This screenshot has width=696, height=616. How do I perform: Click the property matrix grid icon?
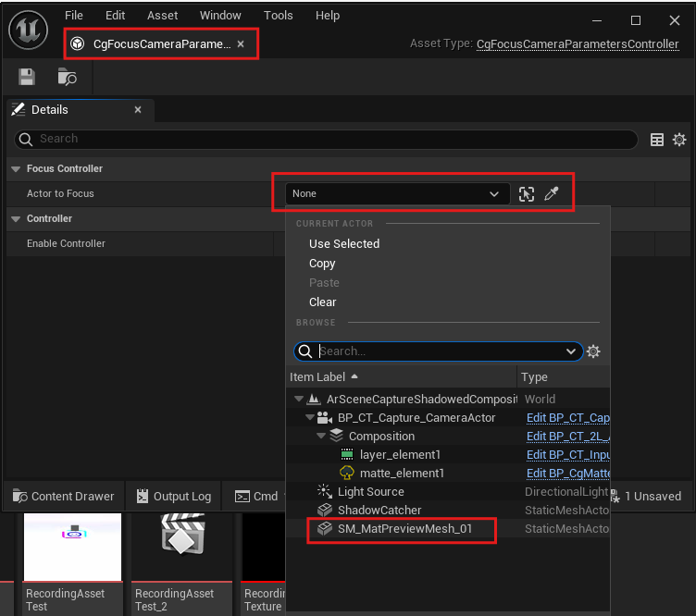click(657, 140)
